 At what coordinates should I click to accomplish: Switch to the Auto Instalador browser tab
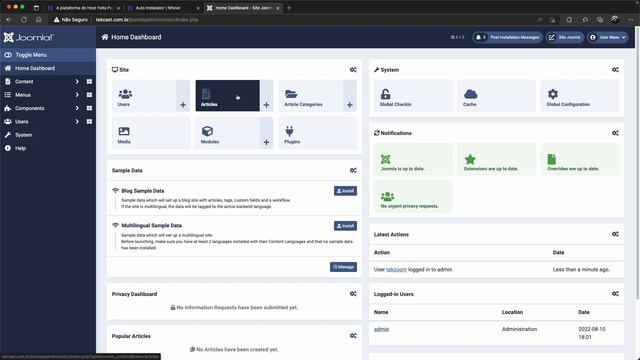pos(163,8)
